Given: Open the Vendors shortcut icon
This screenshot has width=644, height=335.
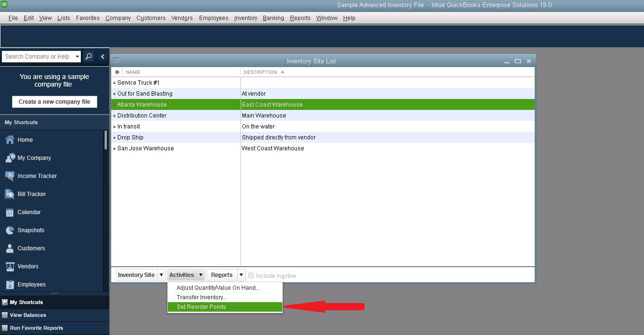Looking at the screenshot, I should (x=10, y=266).
